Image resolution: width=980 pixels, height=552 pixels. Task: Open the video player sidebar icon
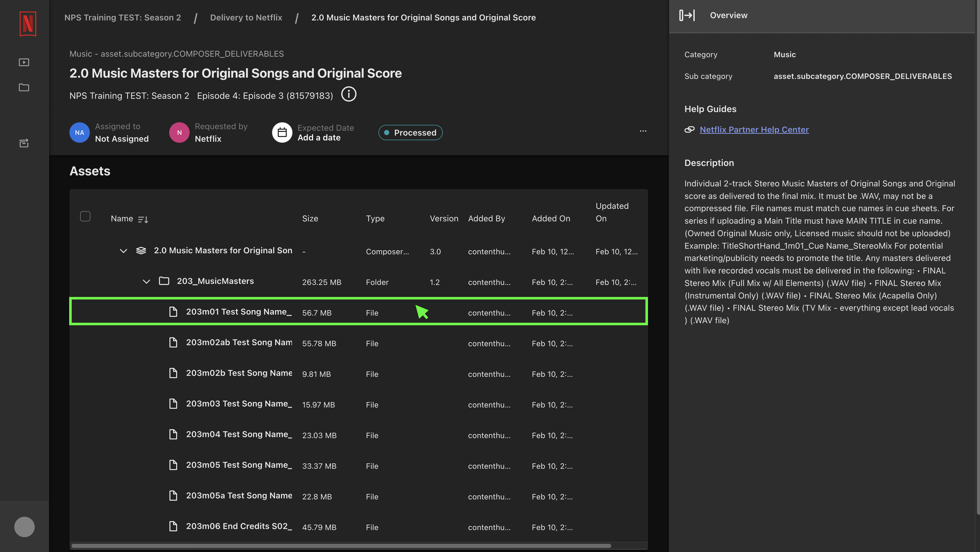(x=24, y=62)
